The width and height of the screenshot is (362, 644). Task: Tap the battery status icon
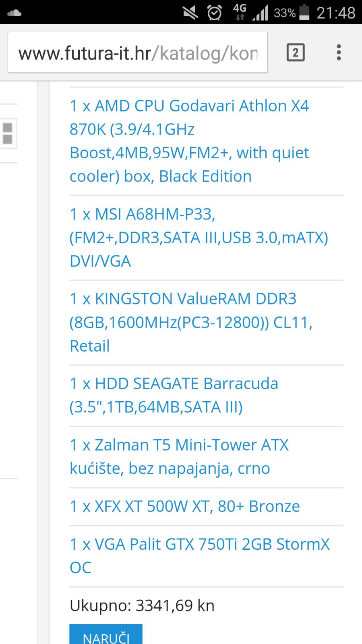click(305, 12)
